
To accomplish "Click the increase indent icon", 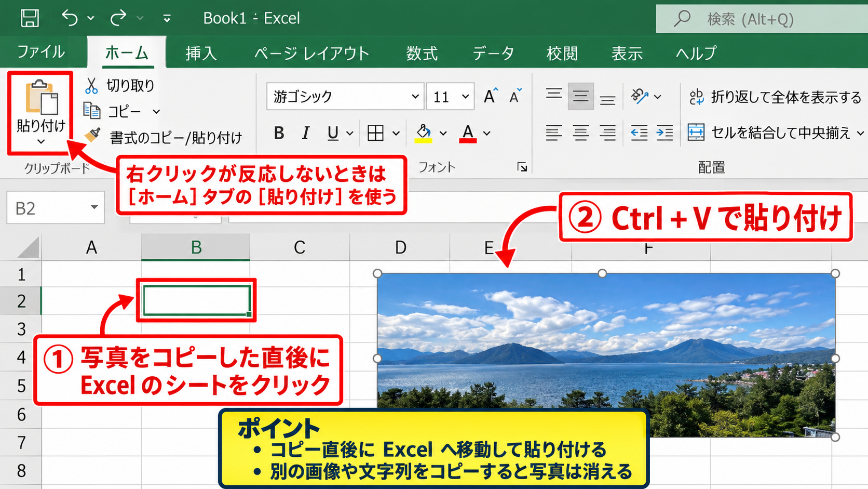I will 664,133.
